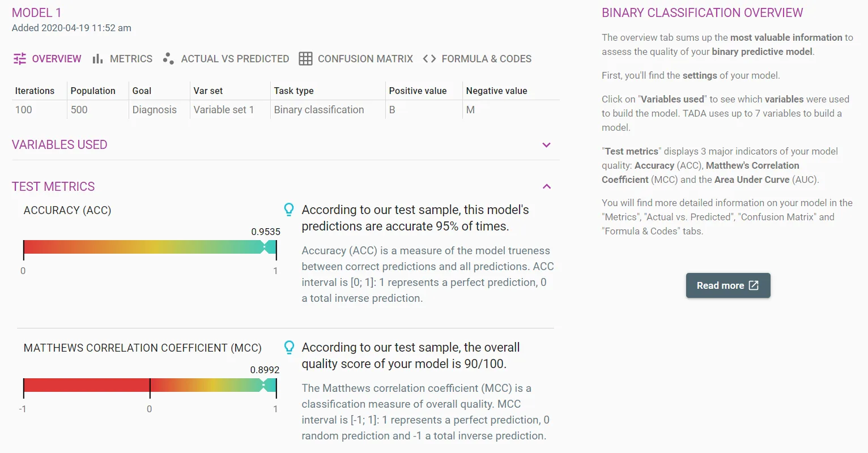Click the accuracy gauge marker at 0.9535
Viewport: 868px width, 453px height.
click(264, 247)
